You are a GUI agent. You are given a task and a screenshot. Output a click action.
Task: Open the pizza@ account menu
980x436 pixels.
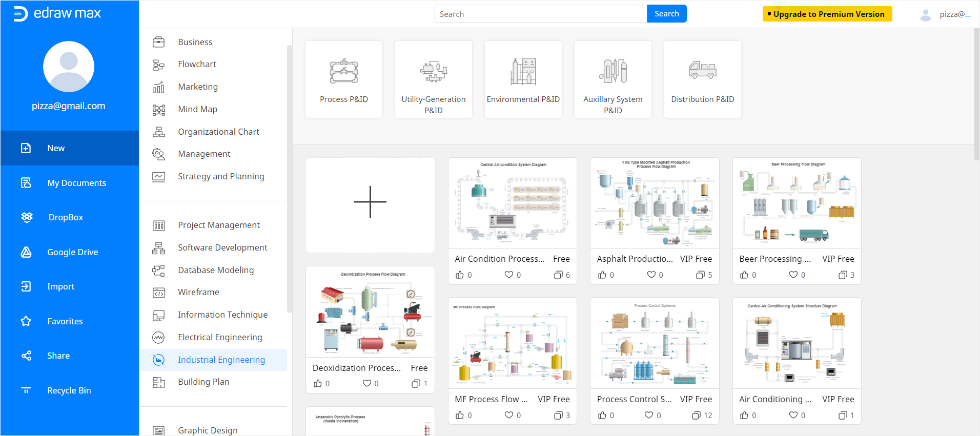tap(946, 14)
